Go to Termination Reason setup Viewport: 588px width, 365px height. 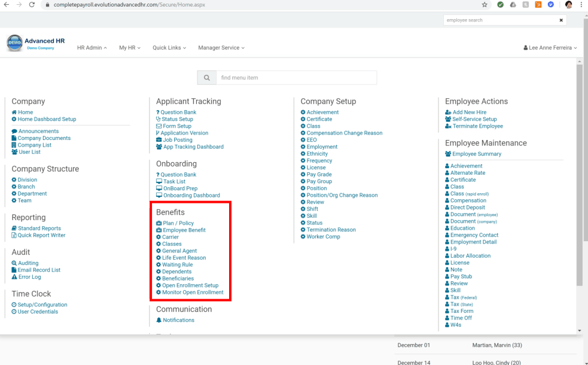click(x=331, y=230)
